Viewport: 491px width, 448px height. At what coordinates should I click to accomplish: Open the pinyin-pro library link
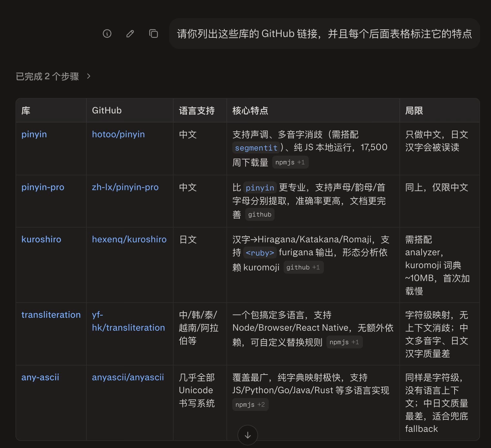pyautogui.click(x=43, y=187)
